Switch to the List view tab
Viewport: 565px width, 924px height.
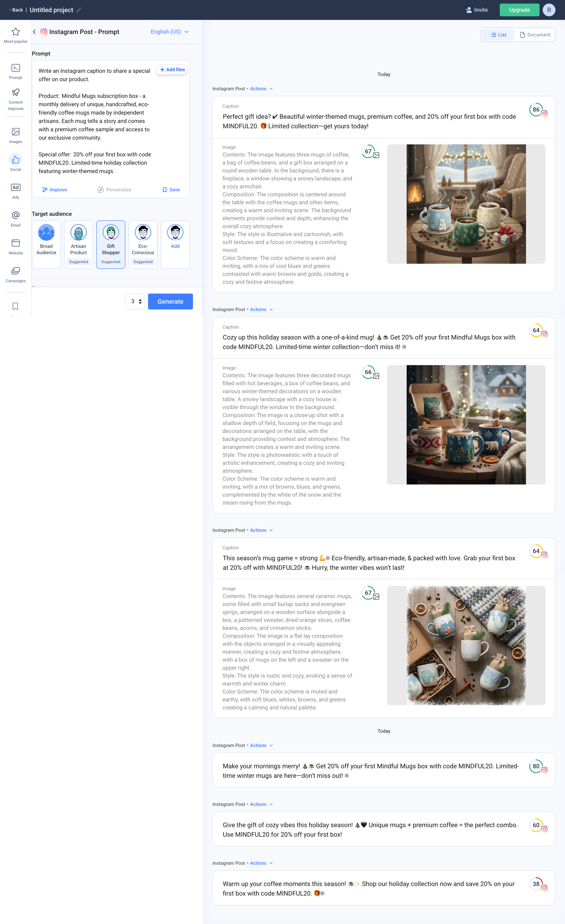(498, 34)
